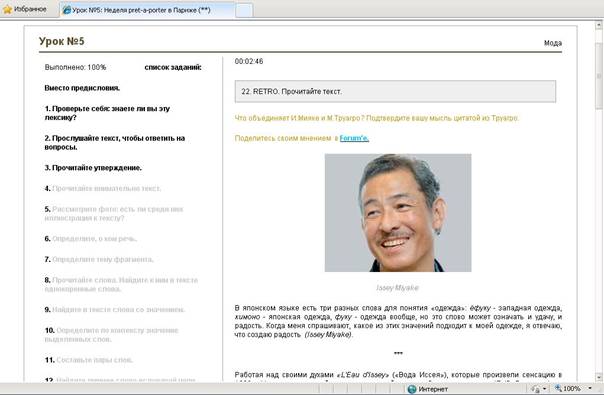The width and height of the screenshot is (604, 395).
Task: Click the 'Мода' label at top right
Action: pyautogui.click(x=553, y=43)
